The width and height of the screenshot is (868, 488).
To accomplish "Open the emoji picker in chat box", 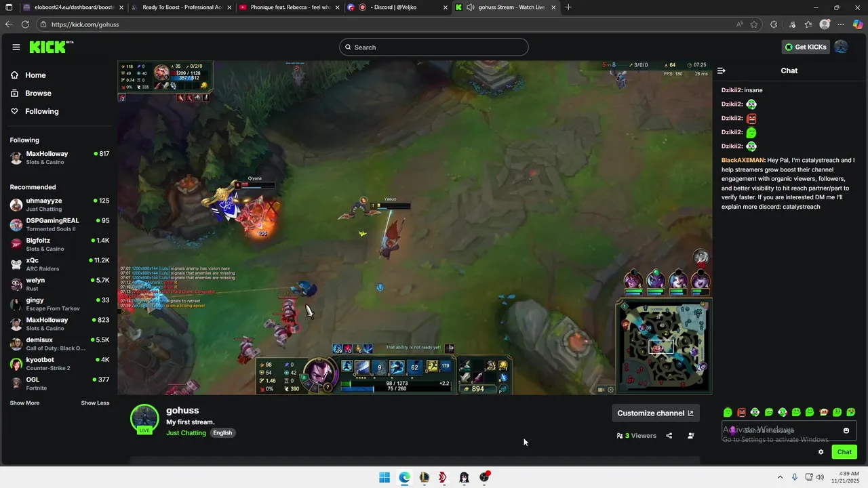I will click(846, 430).
